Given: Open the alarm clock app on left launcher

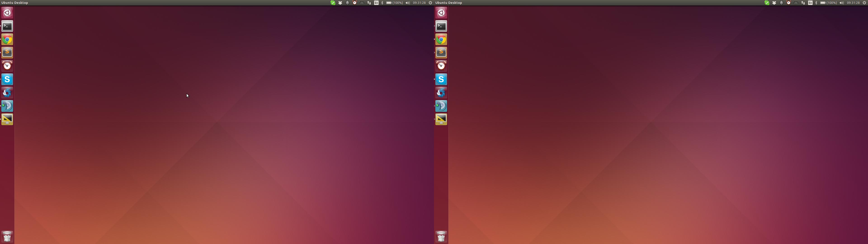Looking at the screenshot, I should click(7, 66).
